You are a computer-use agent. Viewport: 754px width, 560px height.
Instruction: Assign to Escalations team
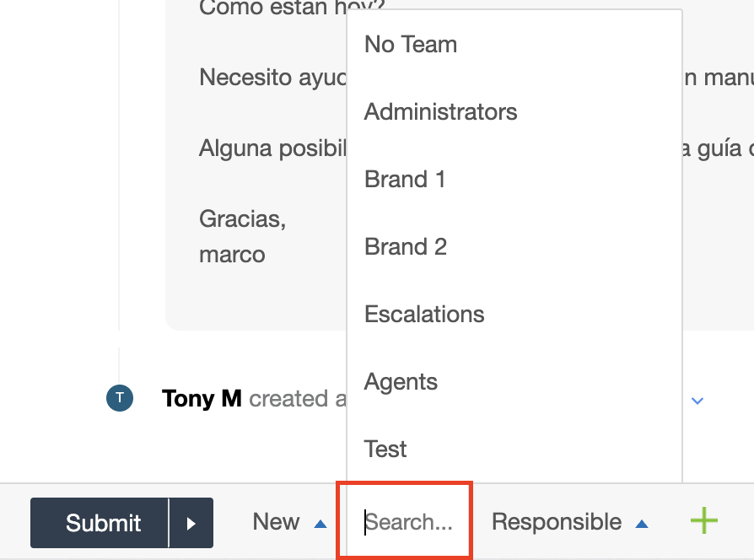coord(424,315)
